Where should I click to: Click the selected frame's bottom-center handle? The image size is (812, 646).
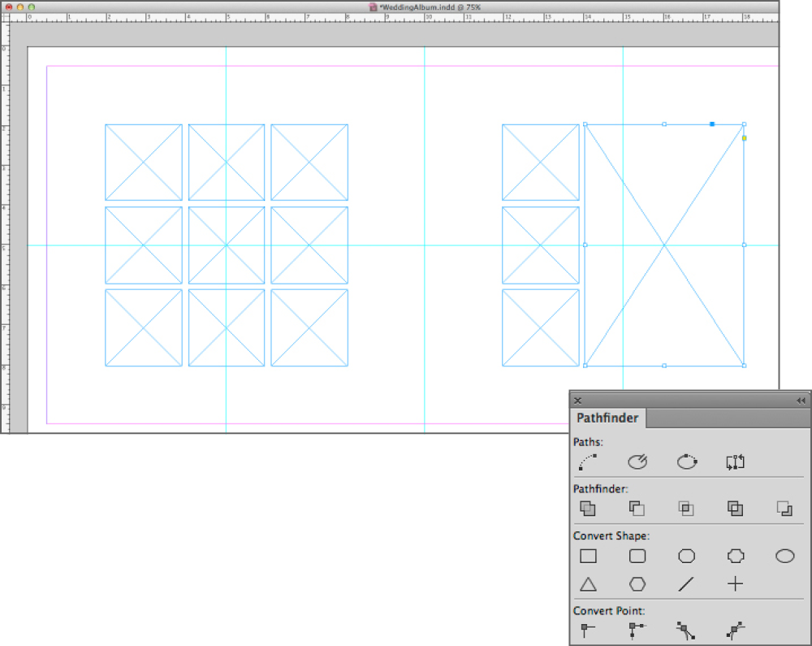(x=664, y=366)
